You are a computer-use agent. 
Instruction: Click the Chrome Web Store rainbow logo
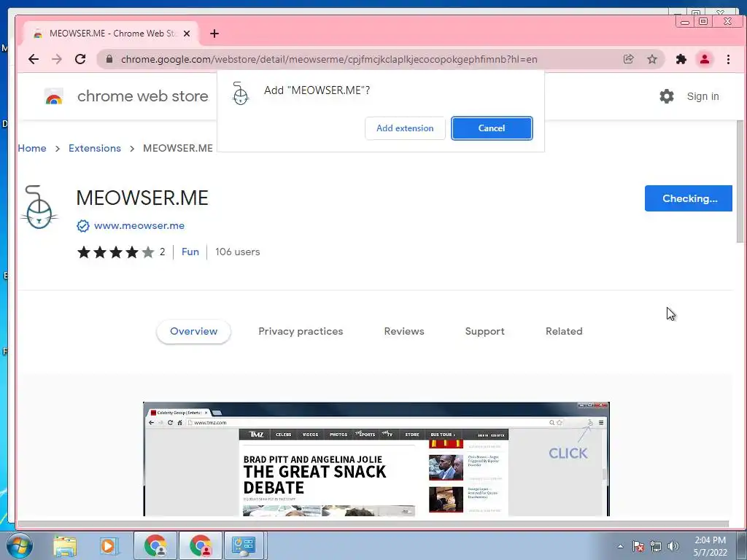tap(54, 96)
